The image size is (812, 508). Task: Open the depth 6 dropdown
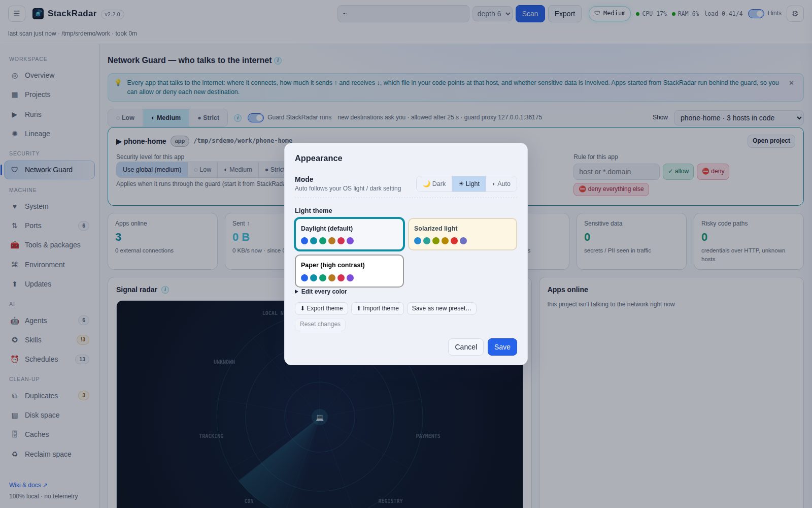(492, 14)
